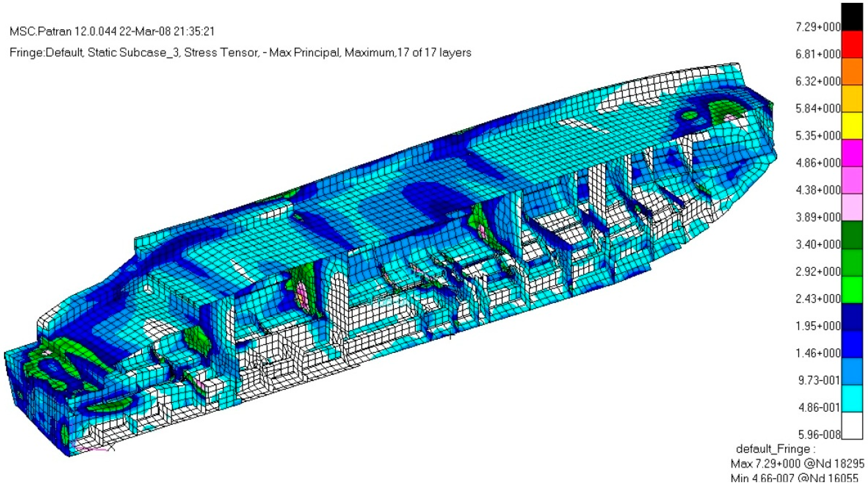Select the 1.95+000 legend value
The height and width of the screenshot is (485, 868).
(x=818, y=326)
